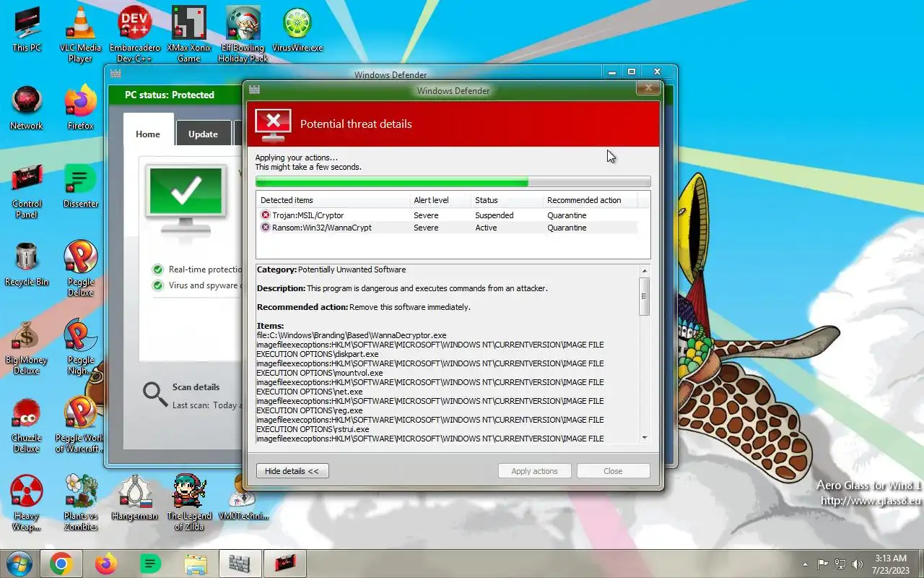Sort by the Status column header
Image resolution: width=924 pixels, height=578 pixels.
(x=507, y=200)
